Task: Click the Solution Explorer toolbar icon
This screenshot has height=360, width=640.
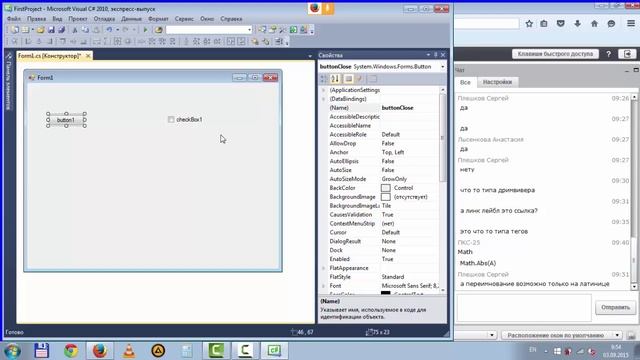Action: point(262,30)
